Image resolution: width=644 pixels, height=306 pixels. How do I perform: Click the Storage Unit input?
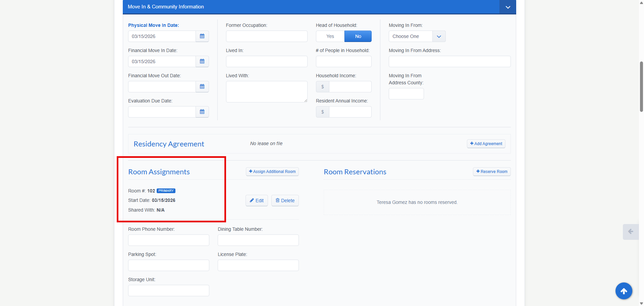169,291
